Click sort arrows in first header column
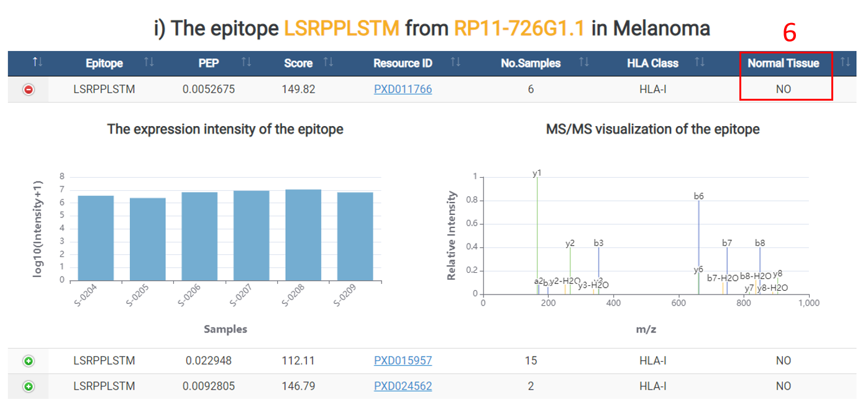Viewport: 868px width, 402px height. coord(38,62)
